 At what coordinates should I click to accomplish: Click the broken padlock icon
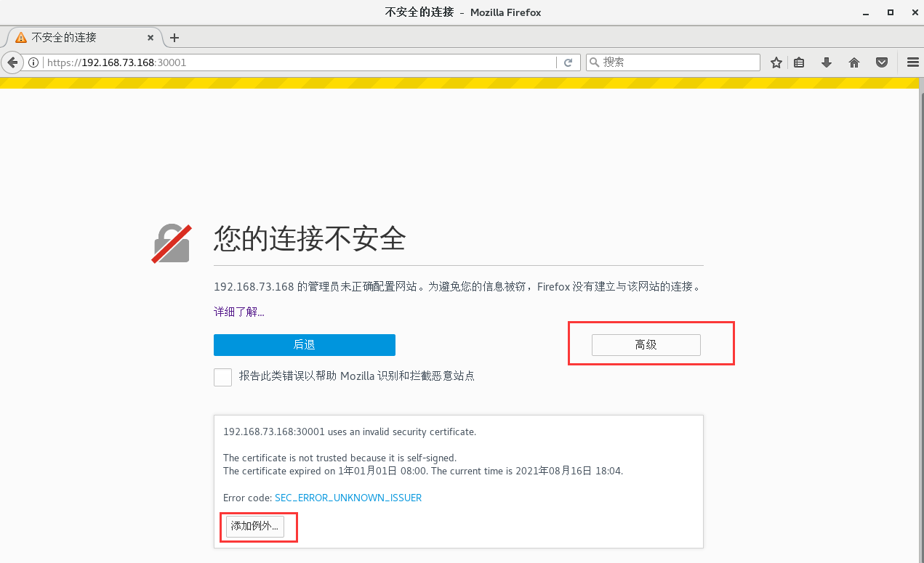tap(172, 243)
